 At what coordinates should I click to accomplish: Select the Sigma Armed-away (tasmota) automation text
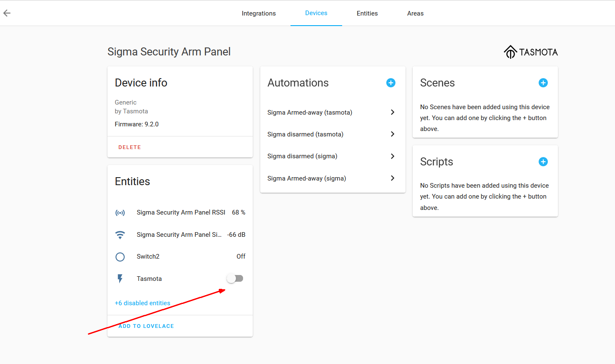coord(310,113)
